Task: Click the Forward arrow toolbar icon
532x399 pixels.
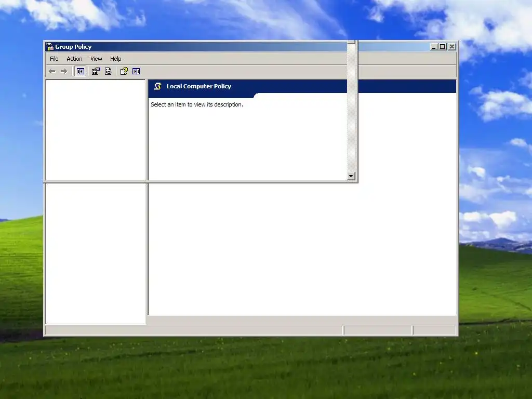Action: [64, 71]
